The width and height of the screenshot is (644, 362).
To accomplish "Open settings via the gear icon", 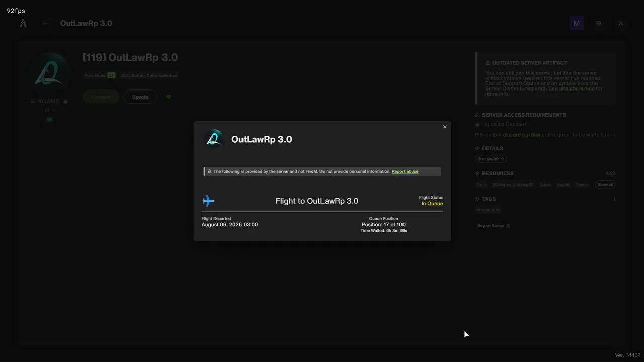I will click(x=599, y=23).
